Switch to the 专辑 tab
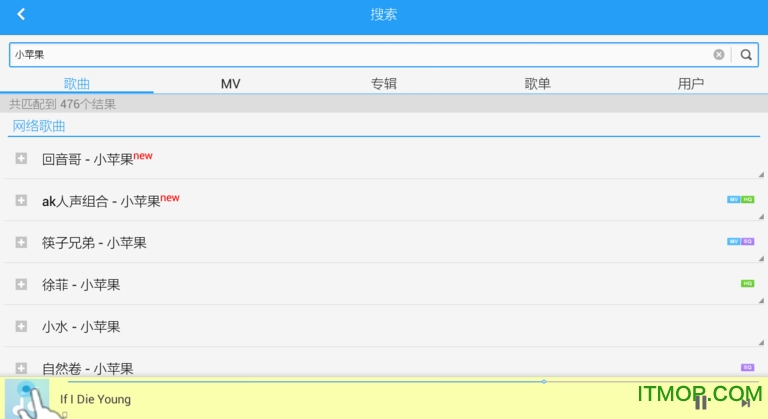This screenshot has width=768, height=419. [384, 83]
